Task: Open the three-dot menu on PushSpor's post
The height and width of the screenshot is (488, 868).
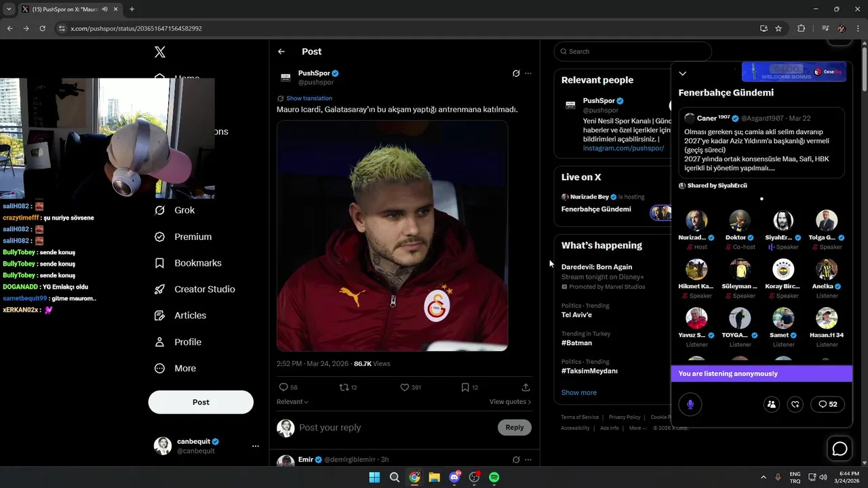Action: 528,73
